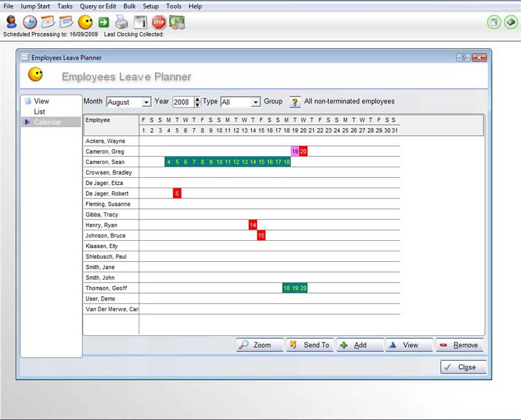Click the red calendar icon in toolbar
The width and height of the screenshot is (521, 420).
tap(48, 21)
